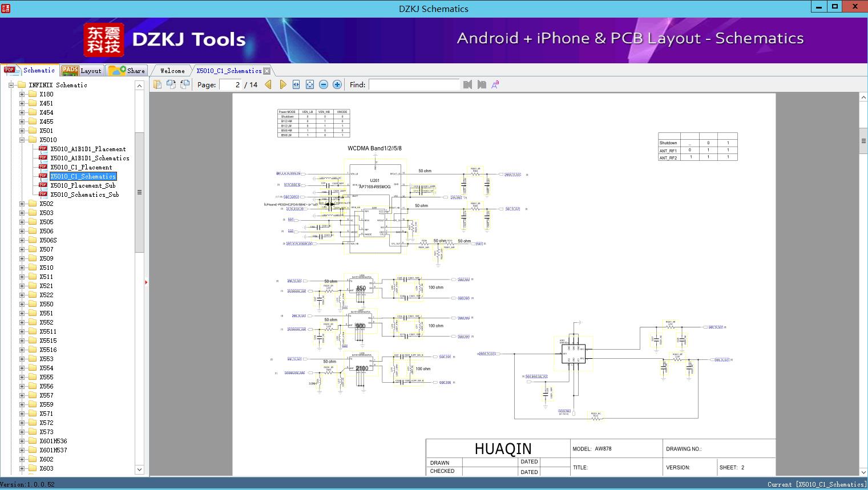Switch to the Welcome tab

[172, 71]
